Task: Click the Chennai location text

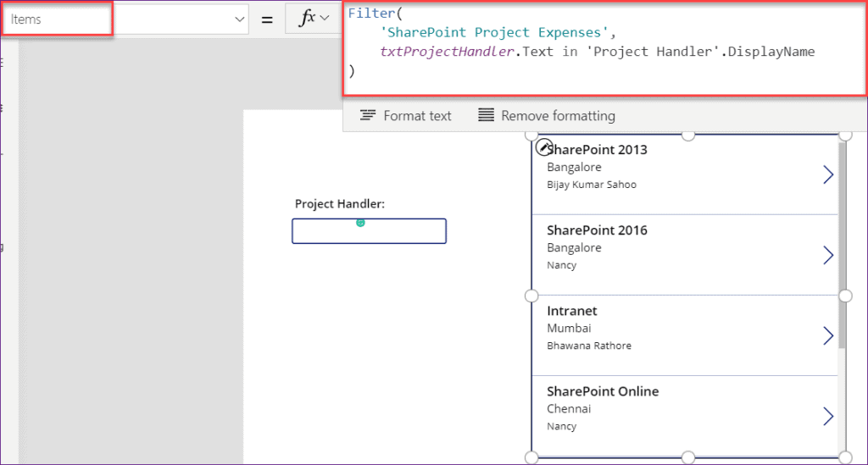Action: click(569, 409)
